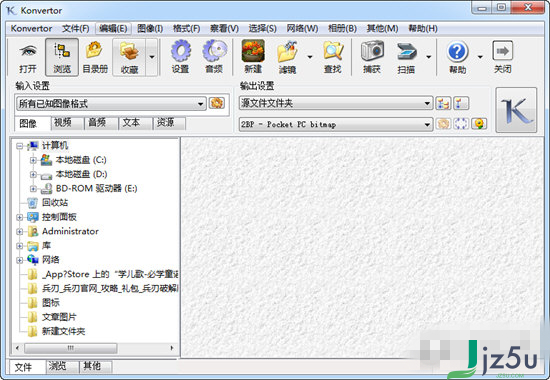The image size is (550, 380).
Task: Click the 查找 search icon
Action: 333,52
